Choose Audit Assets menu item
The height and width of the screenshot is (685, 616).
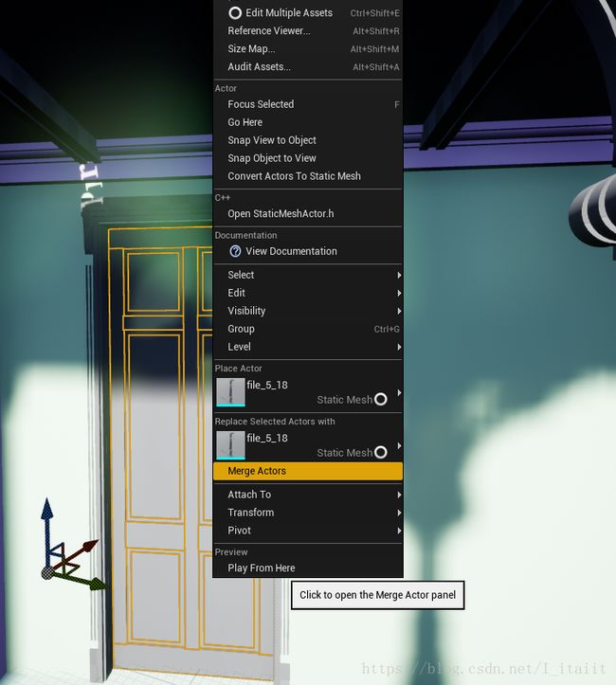308,67
